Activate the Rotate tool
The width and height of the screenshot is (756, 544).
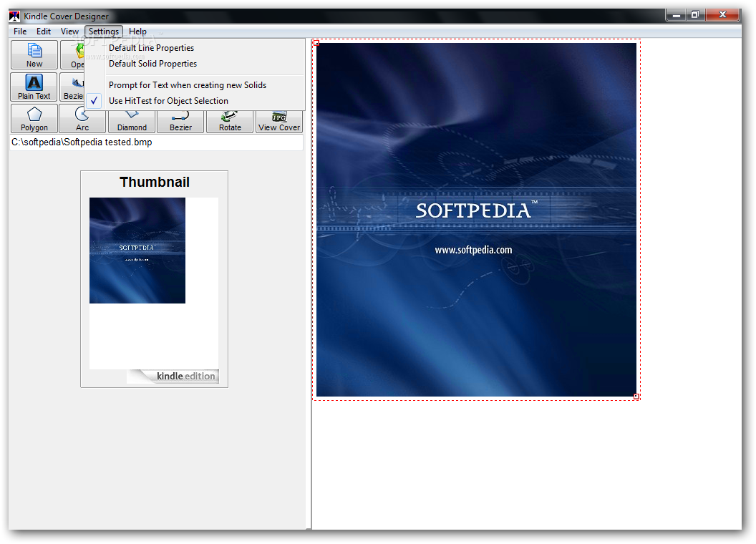(230, 122)
